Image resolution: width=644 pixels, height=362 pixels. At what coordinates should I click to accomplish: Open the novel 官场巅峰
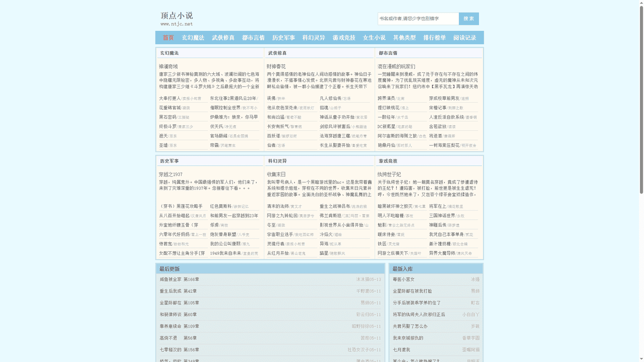tap(219, 136)
